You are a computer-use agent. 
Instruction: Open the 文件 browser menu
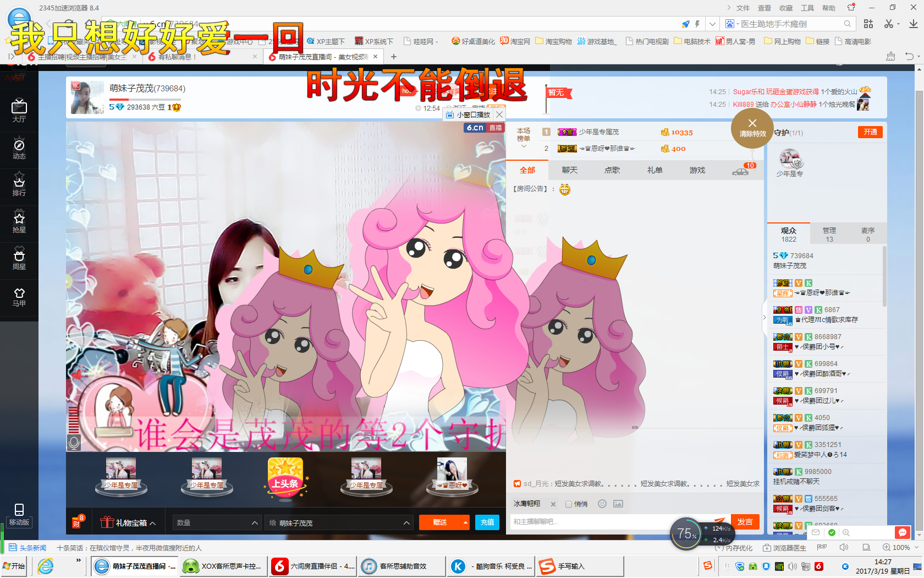coord(743,8)
